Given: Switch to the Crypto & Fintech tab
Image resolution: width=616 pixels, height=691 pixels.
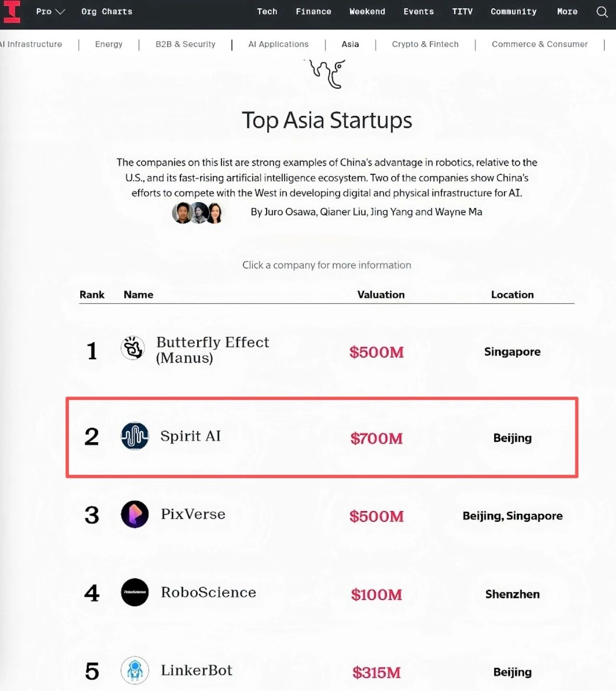Looking at the screenshot, I should [x=425, y=44].
